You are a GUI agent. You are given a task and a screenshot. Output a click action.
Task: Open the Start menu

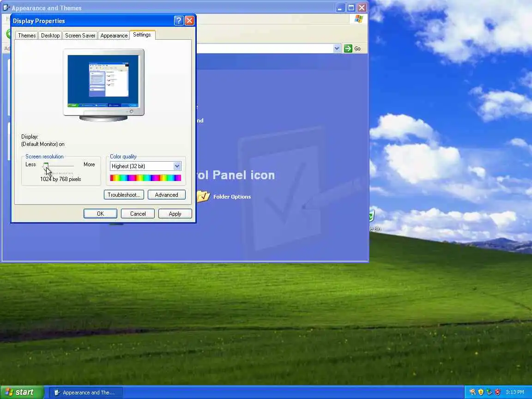[x=22, y=392]
